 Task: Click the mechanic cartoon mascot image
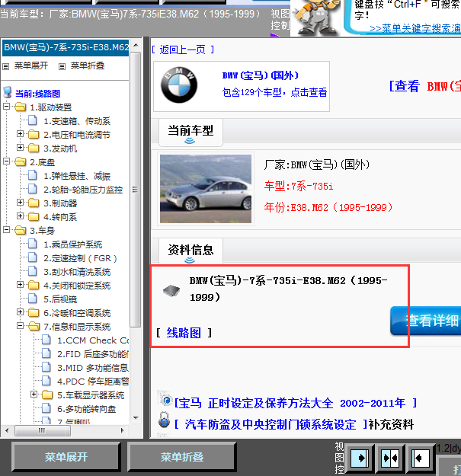316,18
